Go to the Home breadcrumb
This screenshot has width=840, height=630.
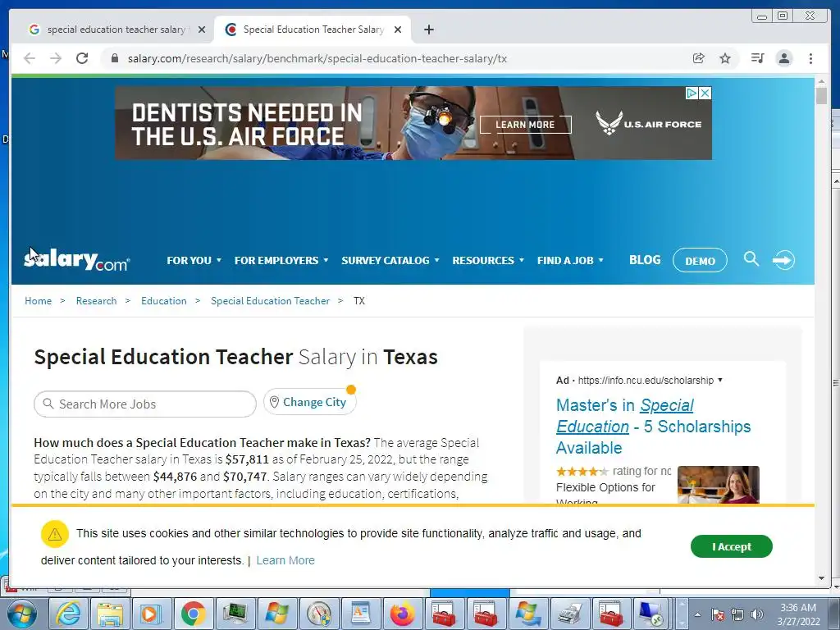(x=38, y=301)
